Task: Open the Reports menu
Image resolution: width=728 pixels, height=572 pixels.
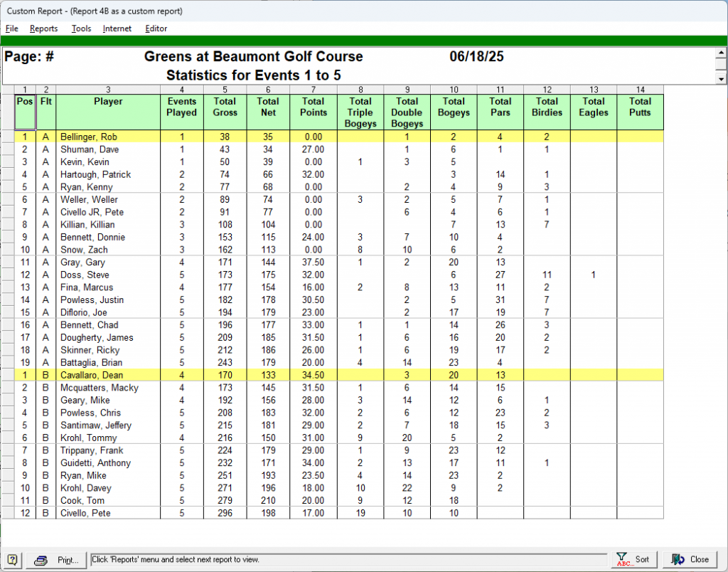Action: (x=43, y=28)
